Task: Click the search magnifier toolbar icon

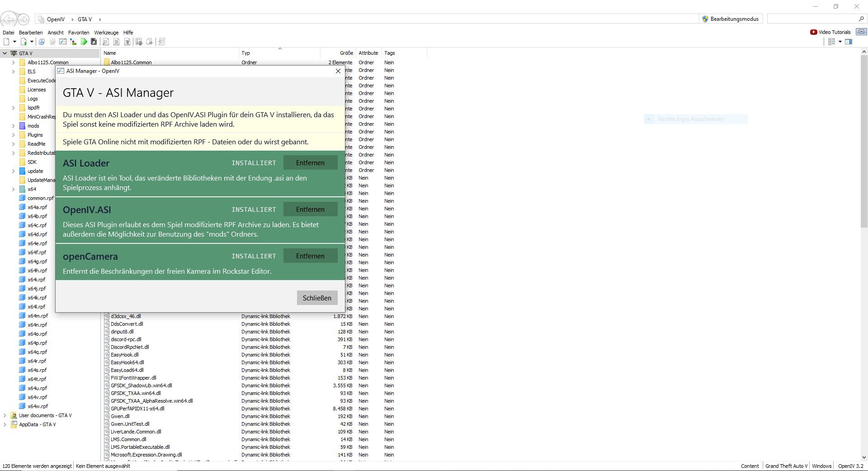Action: coord(105,42)
